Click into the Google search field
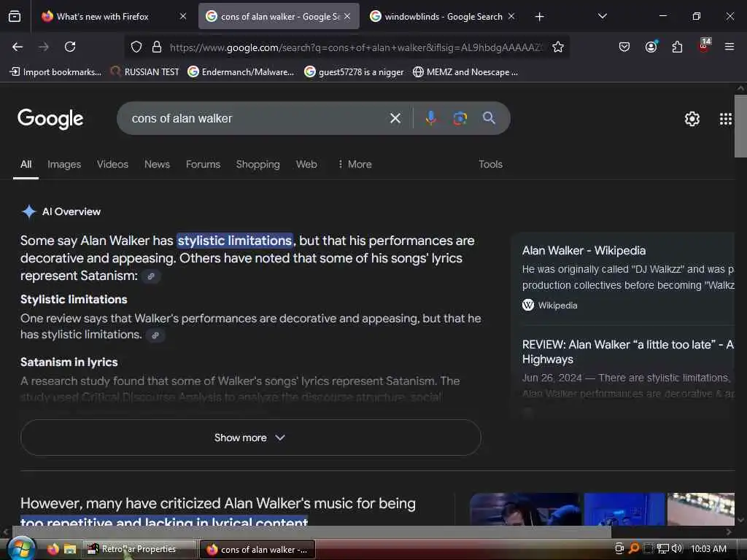 258,119
